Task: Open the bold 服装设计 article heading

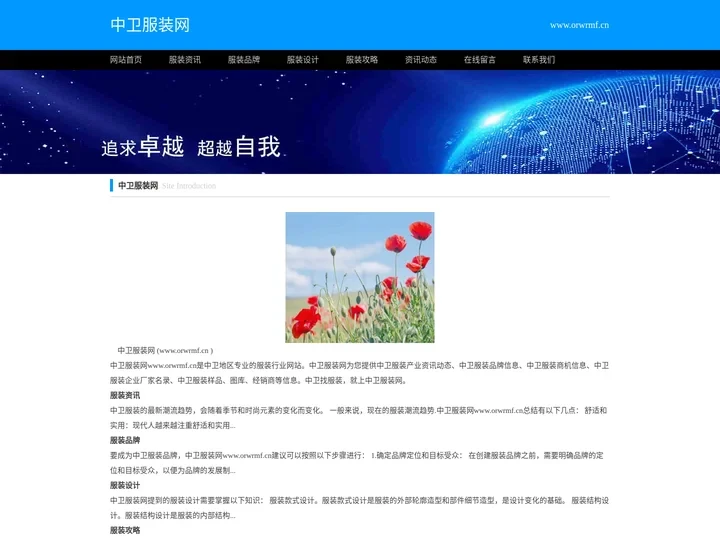Action: click(x=125, y=485)
